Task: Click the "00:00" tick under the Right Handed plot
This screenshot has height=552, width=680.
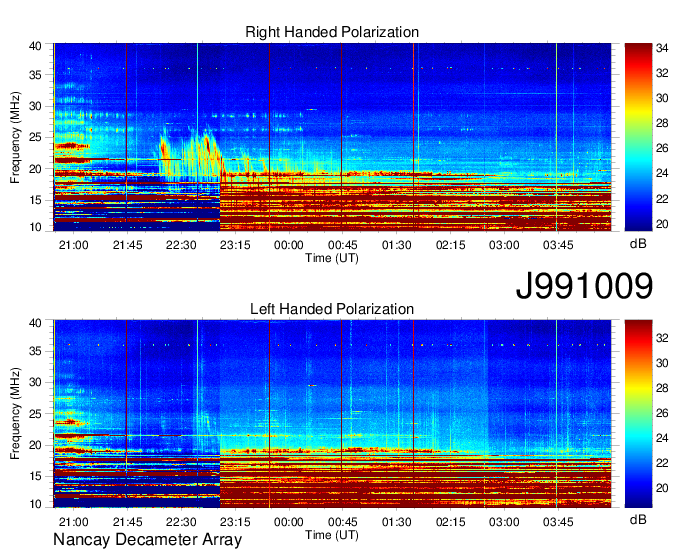Action: tap(289, 245)
